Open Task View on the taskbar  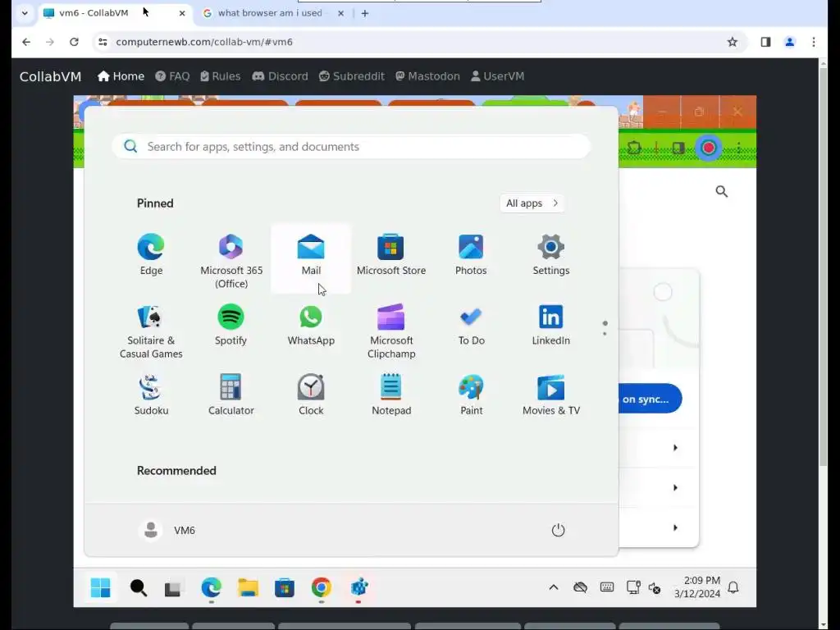click(x=174, y=587)
